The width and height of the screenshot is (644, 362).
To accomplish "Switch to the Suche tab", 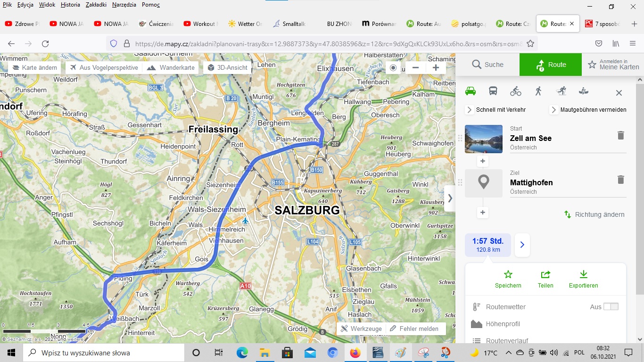I will (x=487, y=65).
